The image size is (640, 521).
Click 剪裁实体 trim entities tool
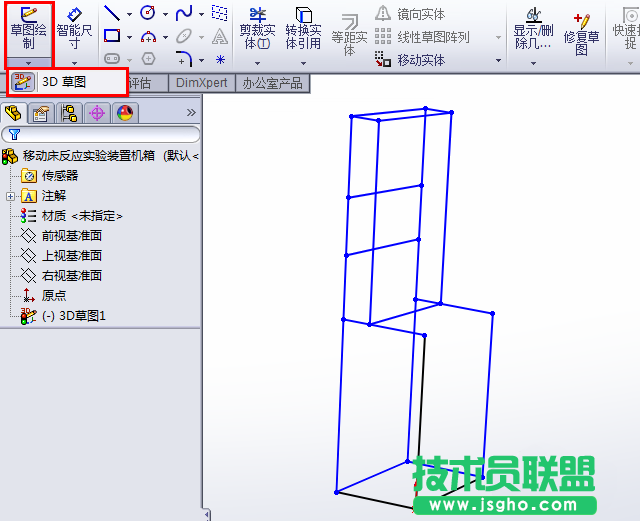(258, 29)
